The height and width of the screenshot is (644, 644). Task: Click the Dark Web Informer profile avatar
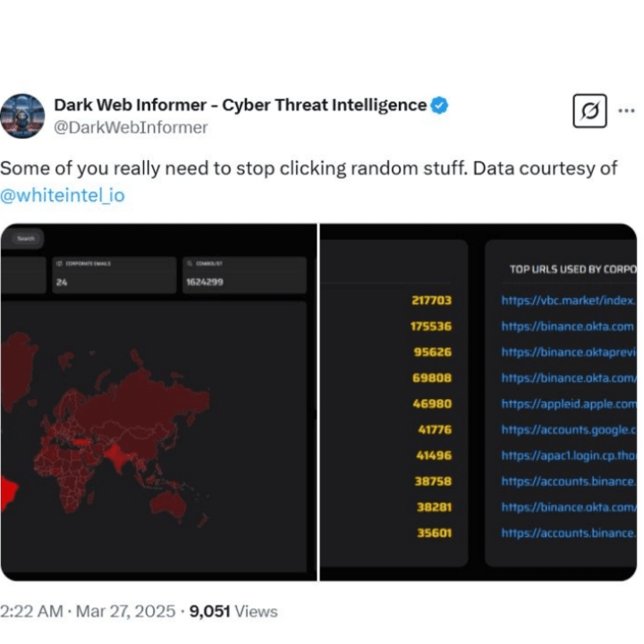(x=23, y=115)
